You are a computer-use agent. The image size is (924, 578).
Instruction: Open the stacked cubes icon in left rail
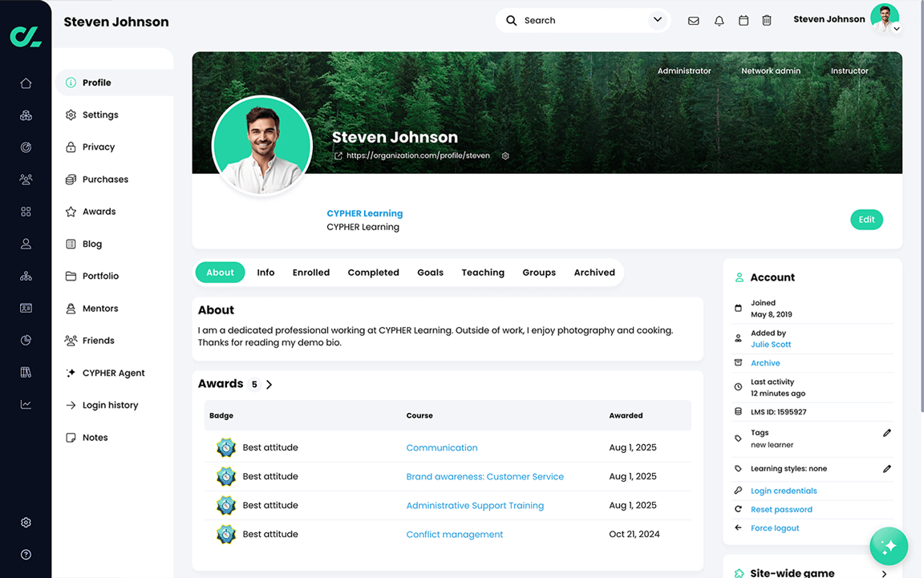(x=26, y=115)
